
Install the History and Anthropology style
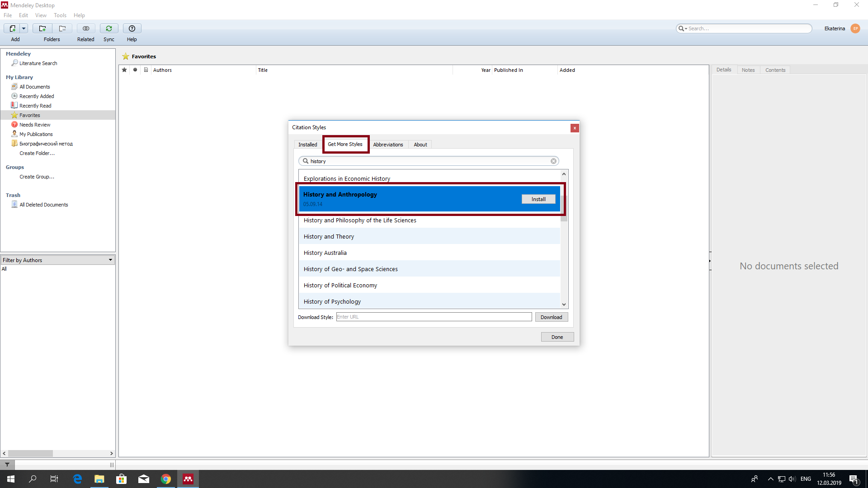pyautogui.click(x=538, y=199)
